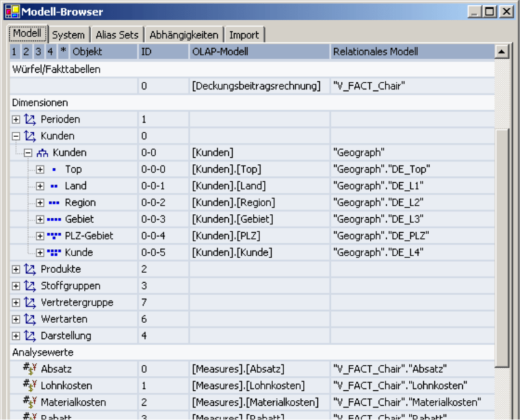Click the Lohnkosten measure icon

click(30, 385)
